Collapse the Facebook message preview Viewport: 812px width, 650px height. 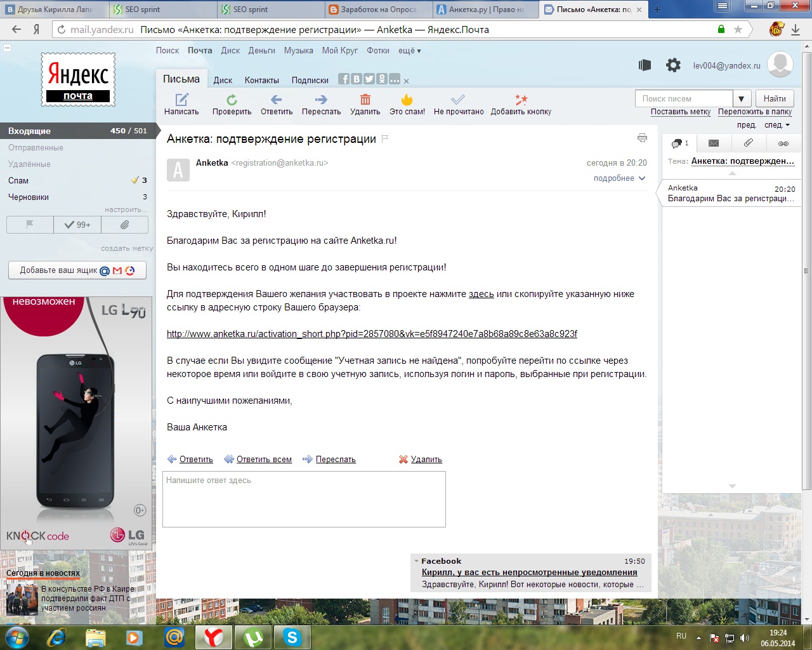point(416,561)
